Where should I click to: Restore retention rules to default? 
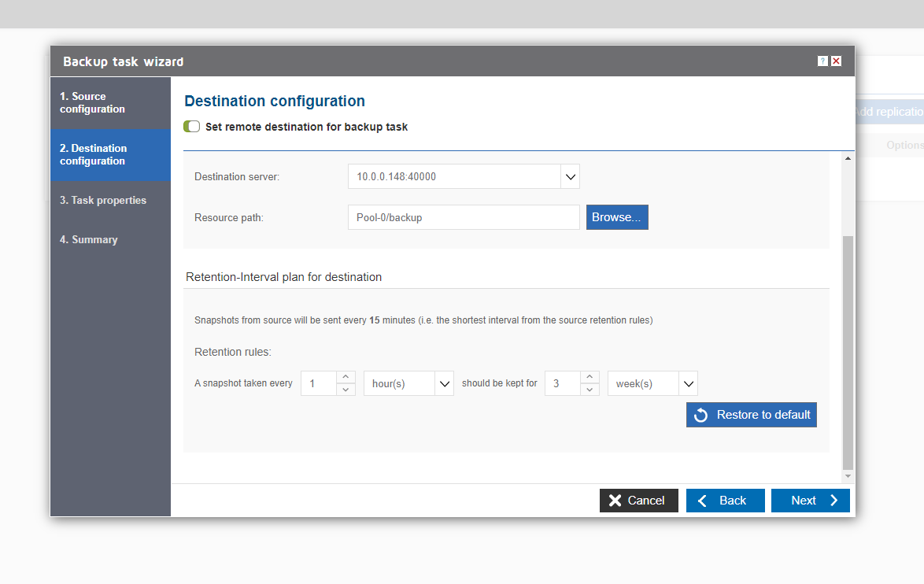(x=752, y=415)
